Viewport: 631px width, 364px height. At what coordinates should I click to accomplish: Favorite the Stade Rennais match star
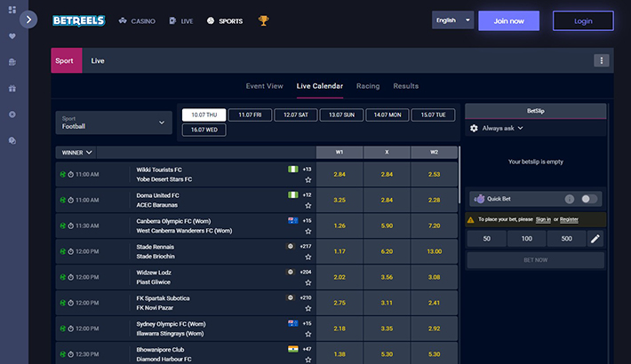[x=308, y=257]
